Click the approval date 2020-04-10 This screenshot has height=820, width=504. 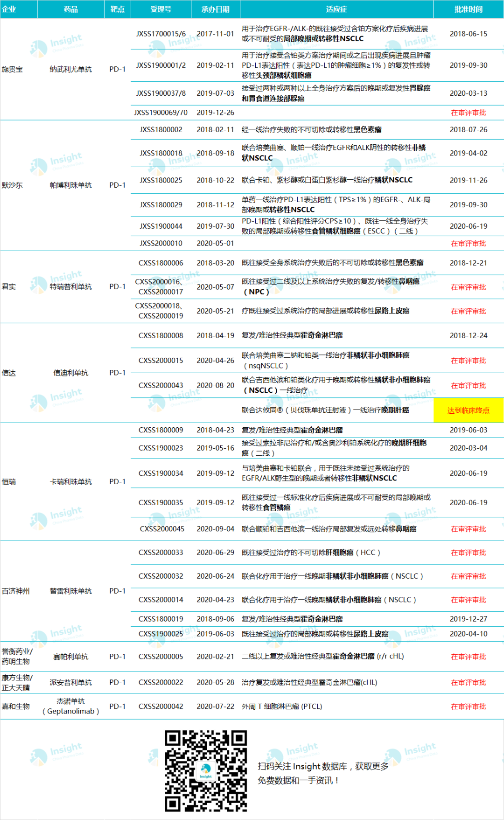pyautogui.click(x=469, y=634)
